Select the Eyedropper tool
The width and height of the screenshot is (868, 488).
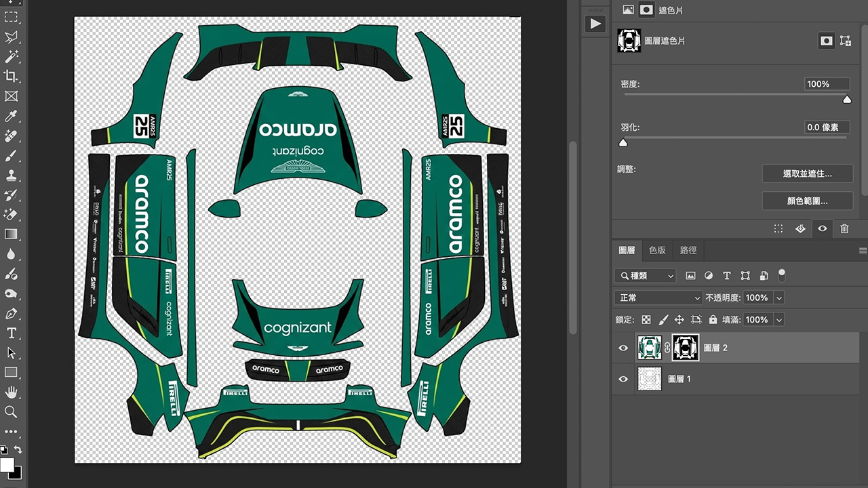pos(11,116)
